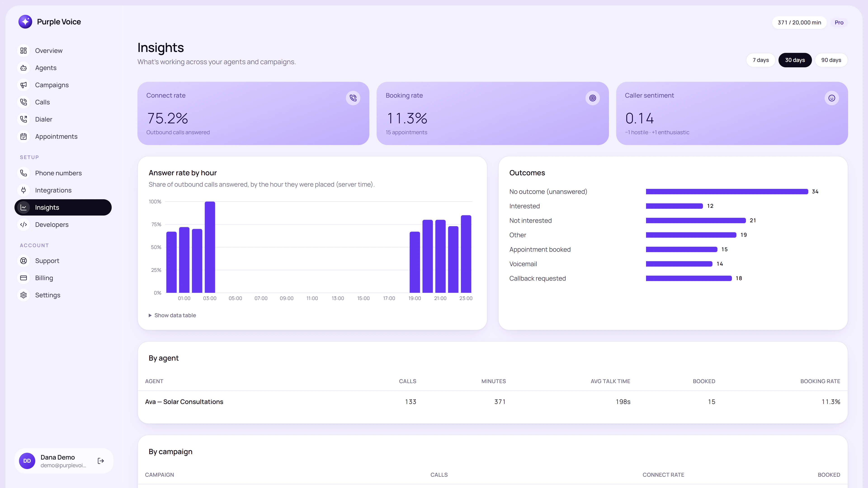The width and height of the screenshot is (868, 488).
Task: Click the Support lifebuoy icon
Action: 24,261
